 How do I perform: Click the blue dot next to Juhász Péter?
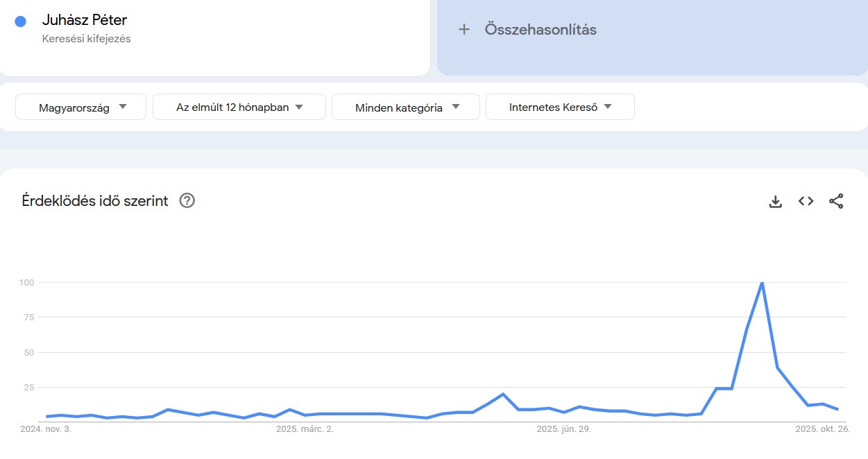(x=19, y=20)
